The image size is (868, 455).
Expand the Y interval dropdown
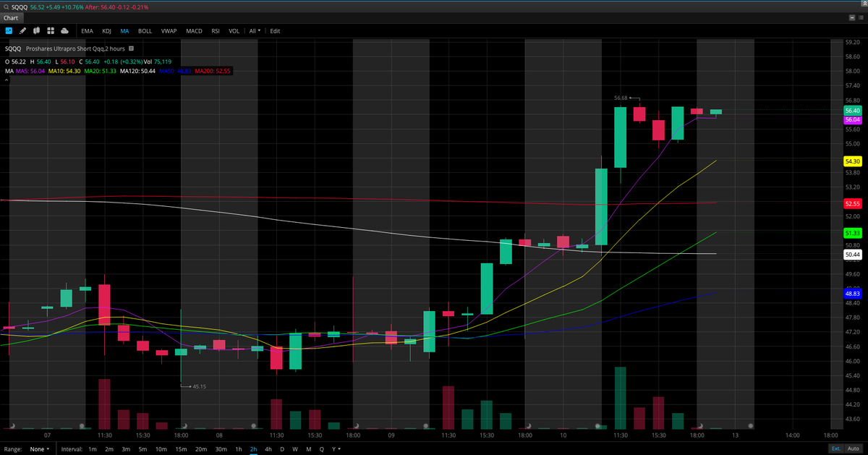[x=335, y=449]
